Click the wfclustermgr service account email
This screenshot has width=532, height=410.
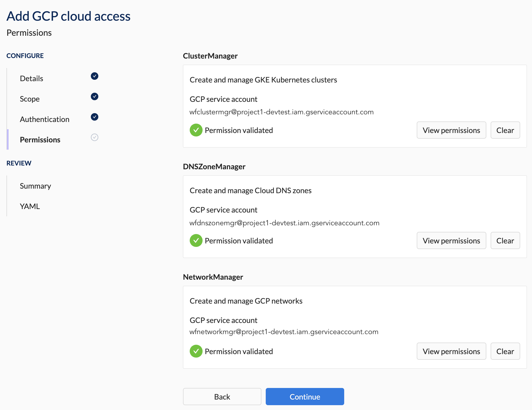tap(282, 112)
